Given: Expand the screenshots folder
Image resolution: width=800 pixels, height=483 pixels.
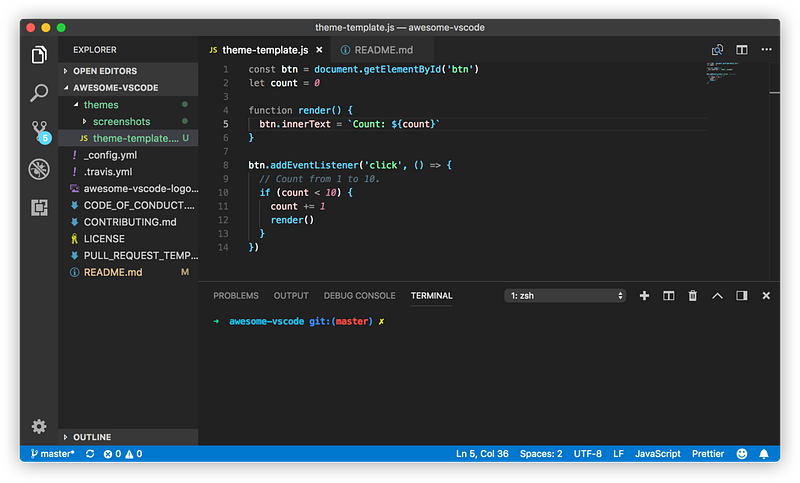Looking at the screenshot, I should point(120,121).
